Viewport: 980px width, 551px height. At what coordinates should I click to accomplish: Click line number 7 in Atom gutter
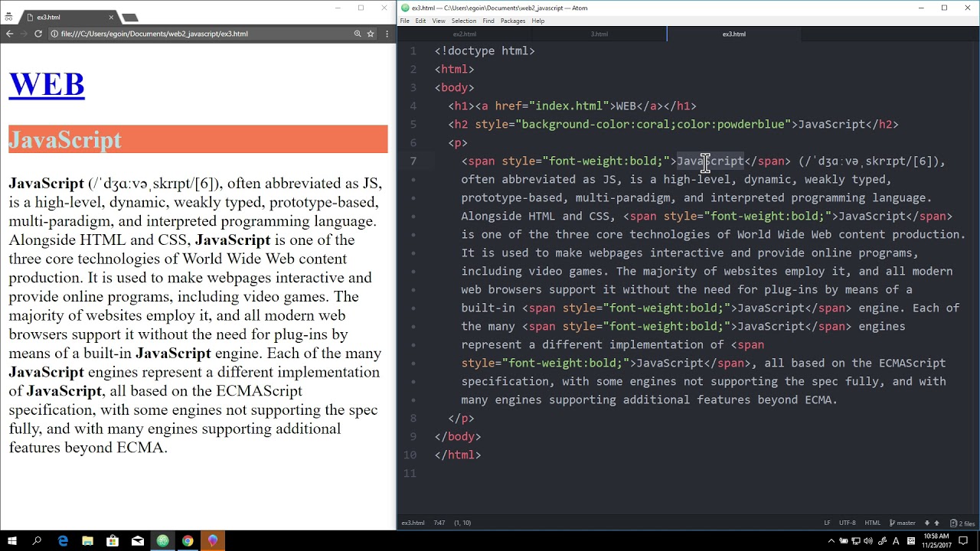[413, 161]
